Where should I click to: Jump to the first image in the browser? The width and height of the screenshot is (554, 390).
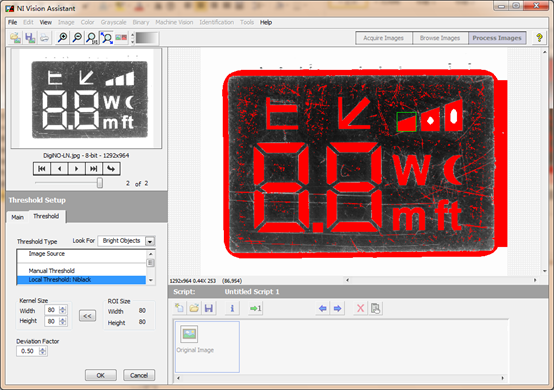click(x=42, y=169)
